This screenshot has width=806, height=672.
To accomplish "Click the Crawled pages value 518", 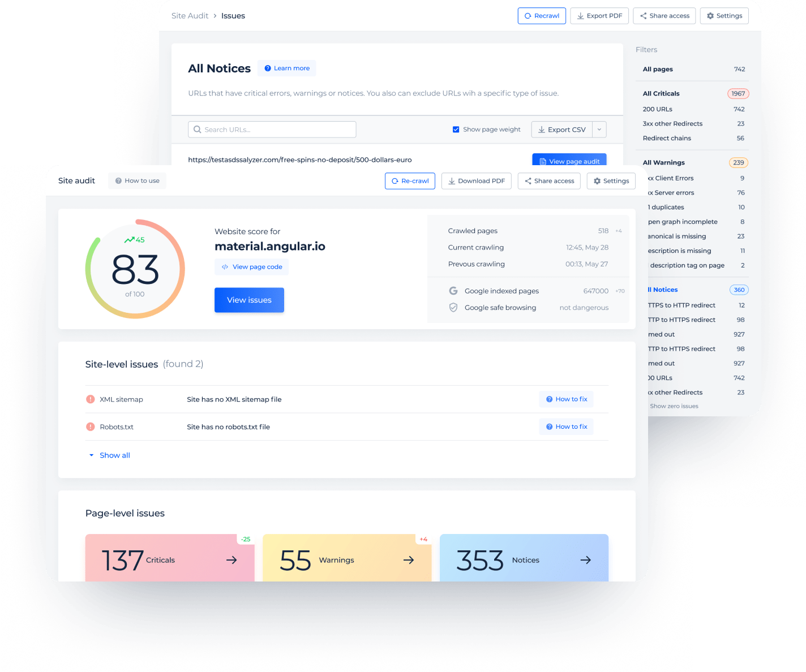I will click(x=603, y=231).
